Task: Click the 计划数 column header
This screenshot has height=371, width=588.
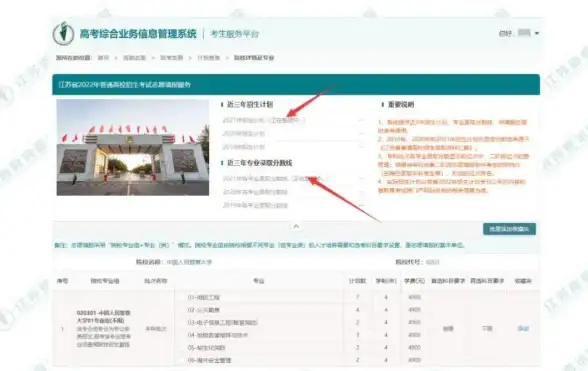Action: tap(357, 281)
